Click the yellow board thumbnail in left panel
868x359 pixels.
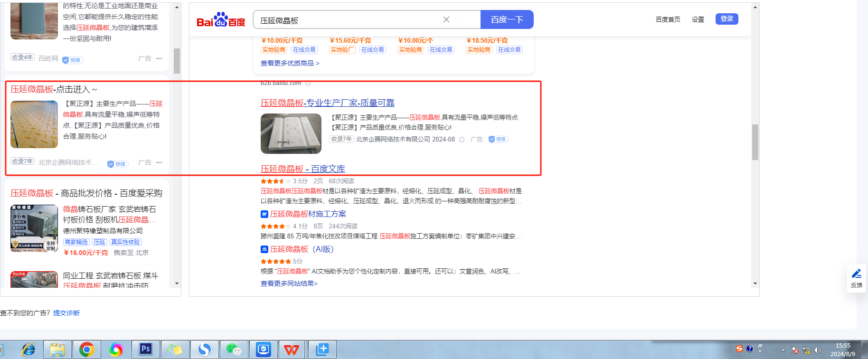click(x=34, y=124)
